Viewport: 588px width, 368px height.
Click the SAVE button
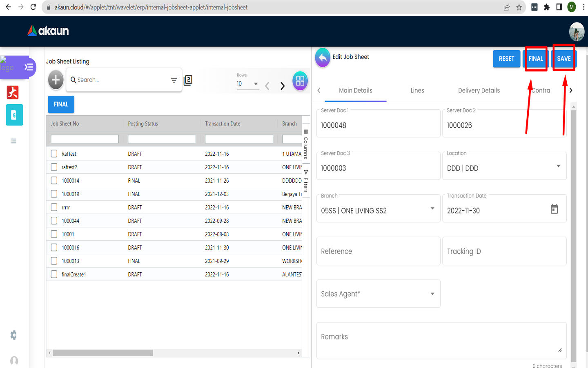pyautogui.click(x=563, y=59)
